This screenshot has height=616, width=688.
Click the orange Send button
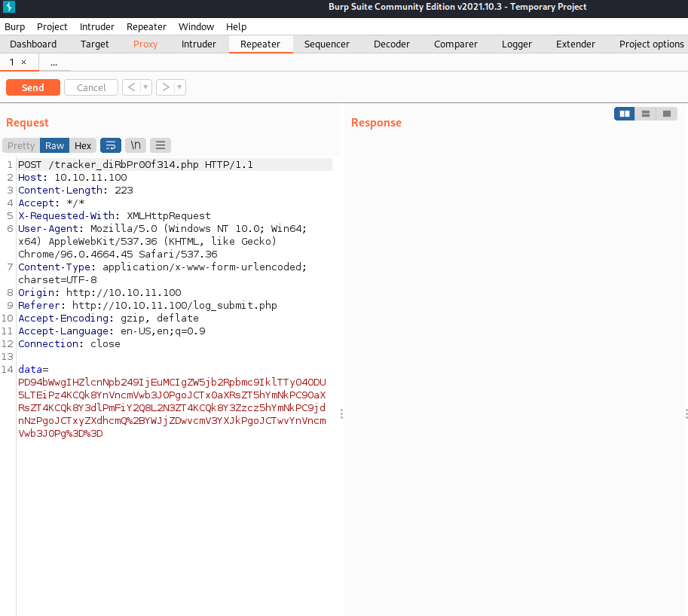click(x=32, y=87)
